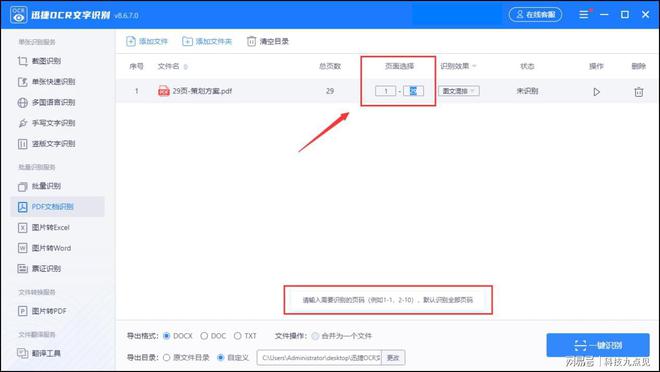Select PDF文档识别 in sidebar
Screen dimensions: 660x372
[57, 207]
